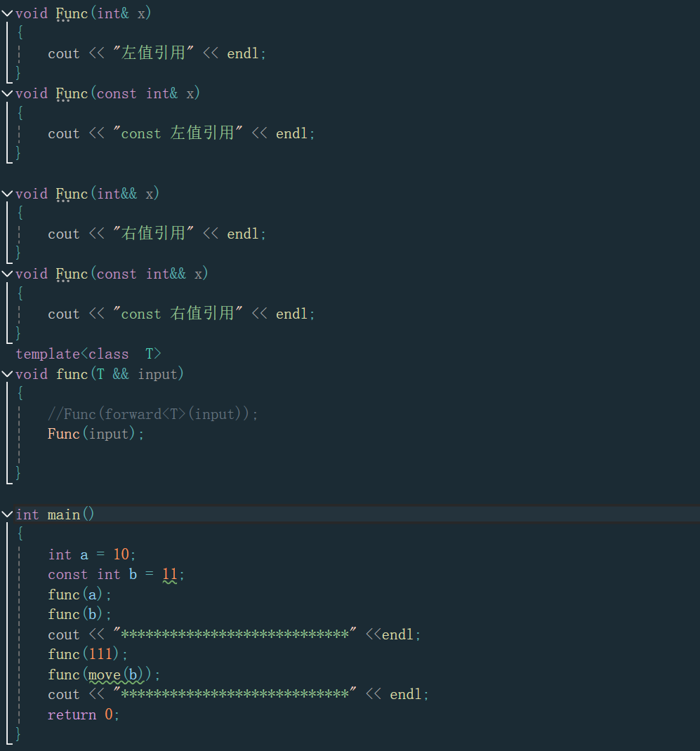Click the "return 0;" statement

pyautogui.click(x=84, y=715)
